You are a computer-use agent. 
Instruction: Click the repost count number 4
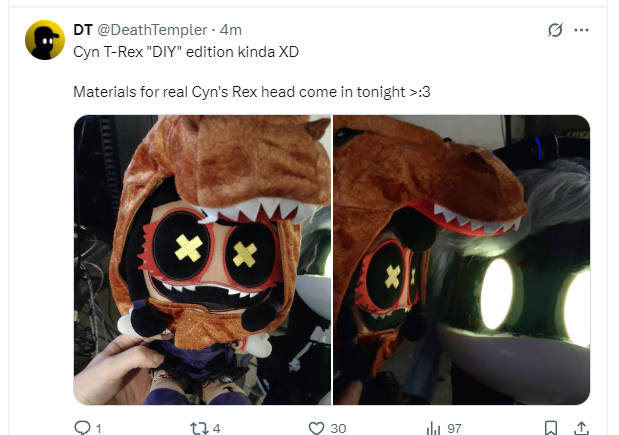(x=216, y=428)
